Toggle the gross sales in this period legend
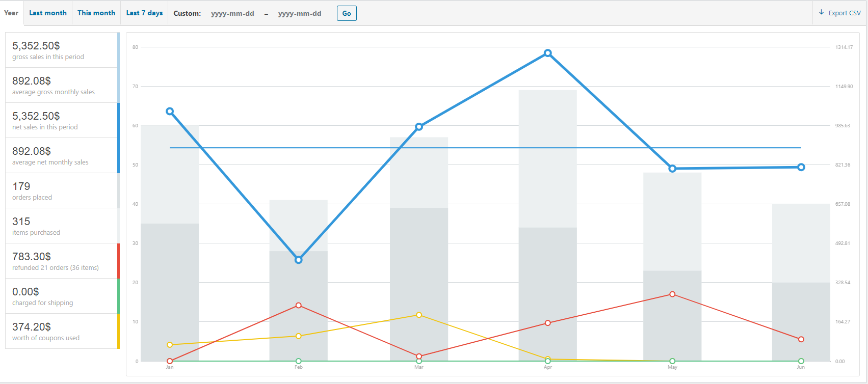The width and height of the screenshot is (868, 384). (x=61, y=50)
